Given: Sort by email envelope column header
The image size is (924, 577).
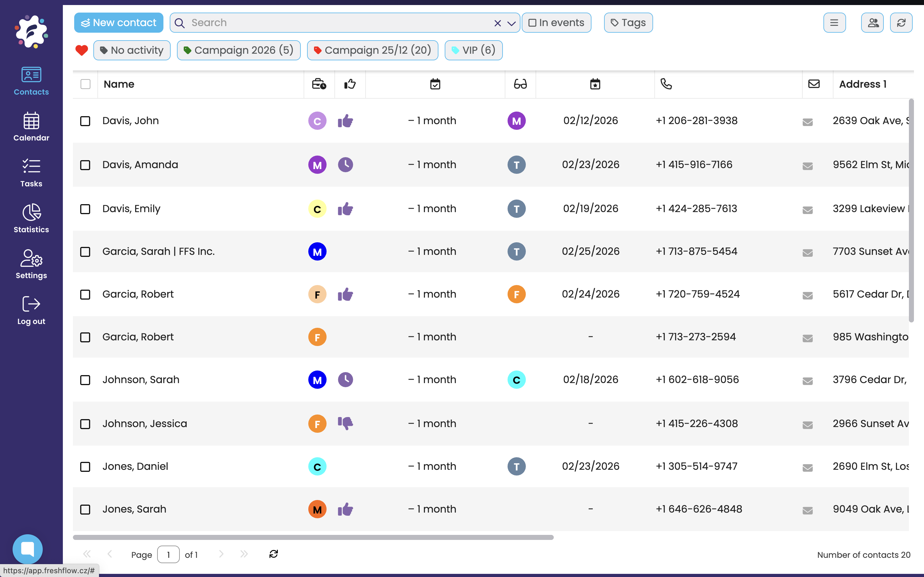Looking at the screenshot, I should [x=814, y=84].
